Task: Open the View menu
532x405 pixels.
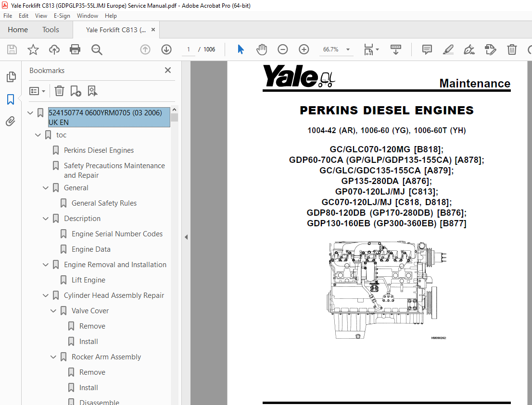Action: pyautogui.click(x=41, y=15)
